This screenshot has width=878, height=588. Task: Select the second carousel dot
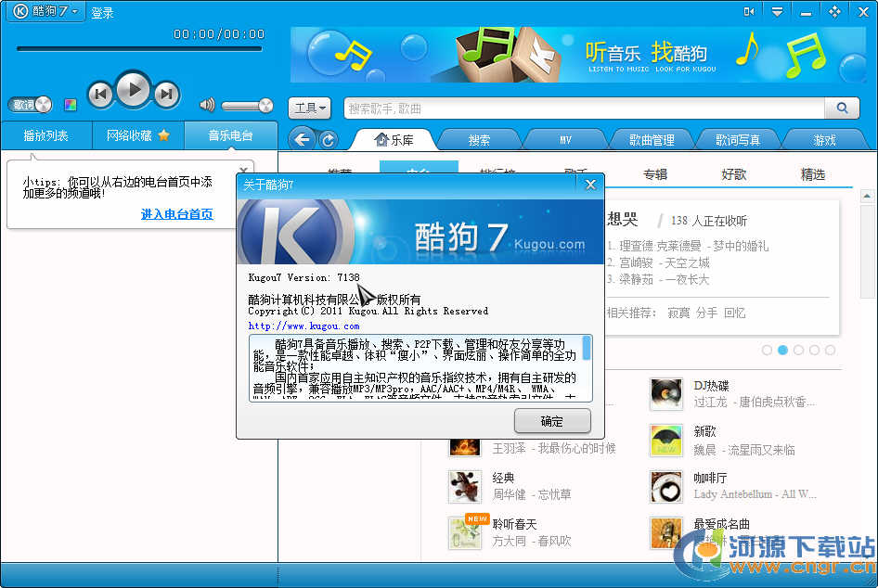782,351
